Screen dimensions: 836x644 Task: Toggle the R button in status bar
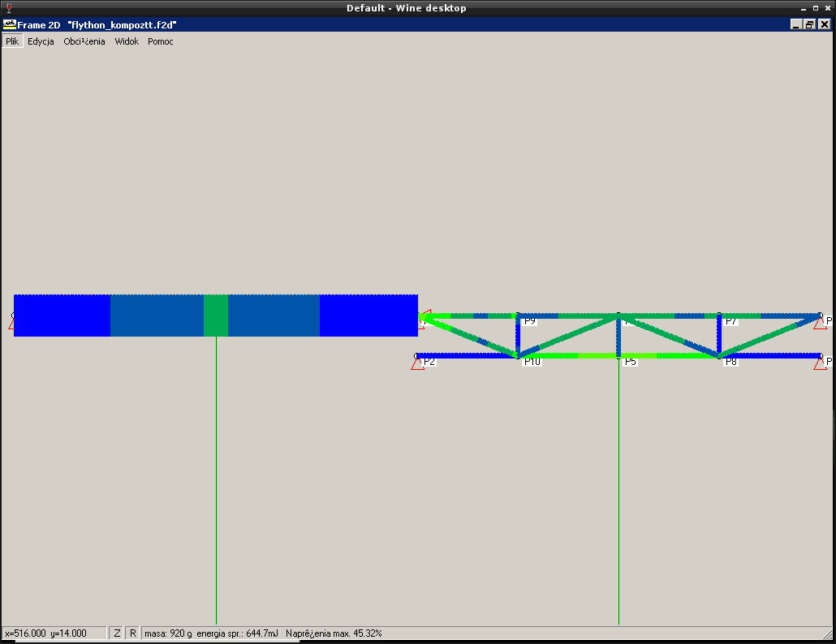[132, 633]
